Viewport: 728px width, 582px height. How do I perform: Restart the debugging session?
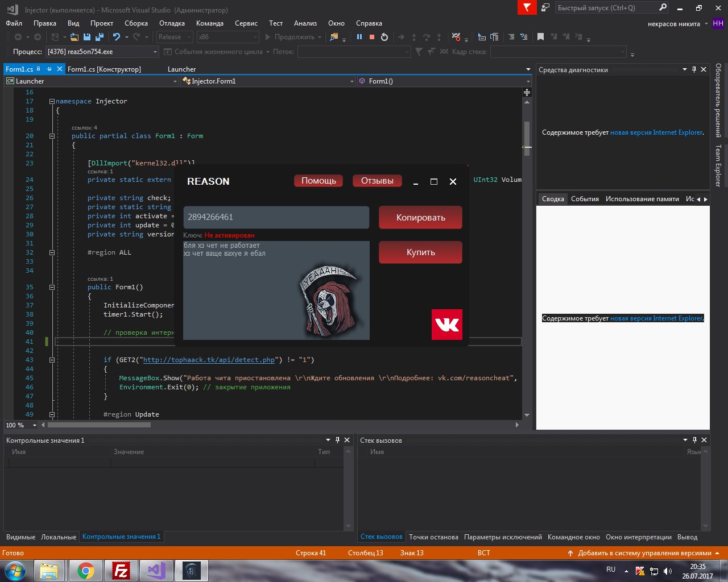(x=384, y=37)
